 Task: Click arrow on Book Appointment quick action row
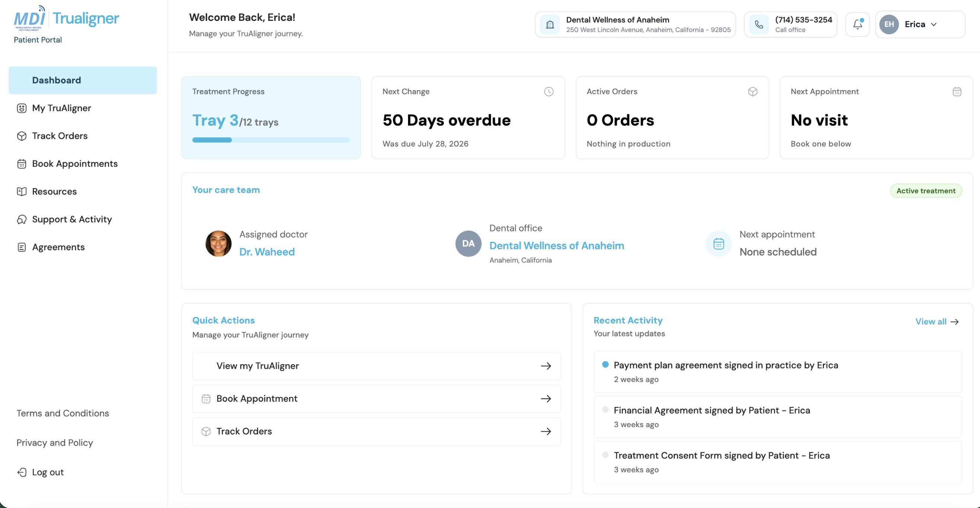pos(546,399)
